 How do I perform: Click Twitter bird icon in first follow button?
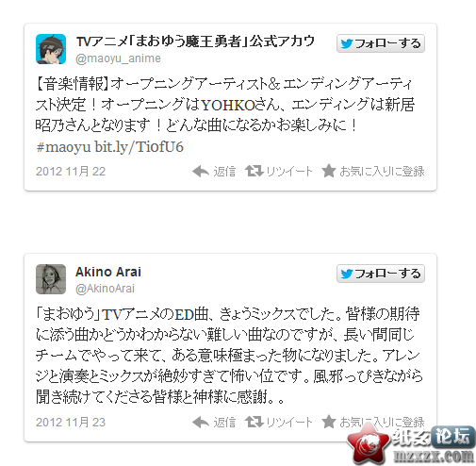tap(347, 43)
